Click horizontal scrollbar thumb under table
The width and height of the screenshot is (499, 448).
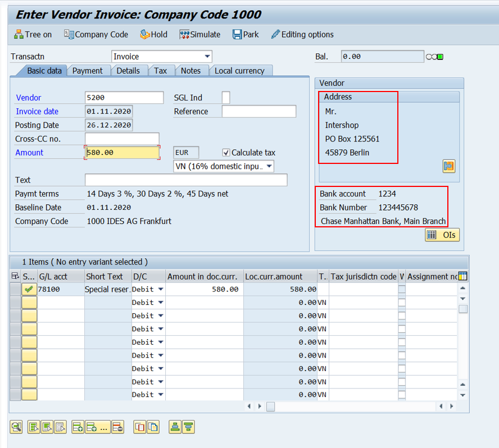tap(270, 406)
